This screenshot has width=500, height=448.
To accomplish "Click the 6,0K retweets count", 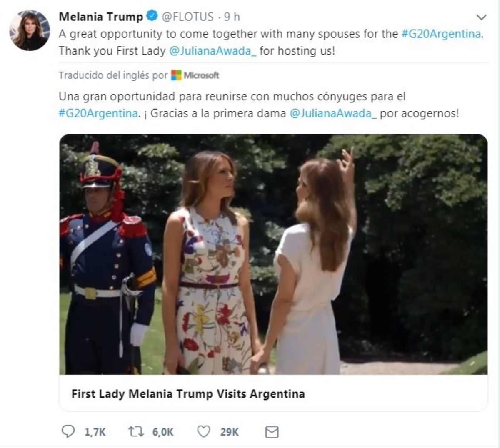I will pos(163,432).
